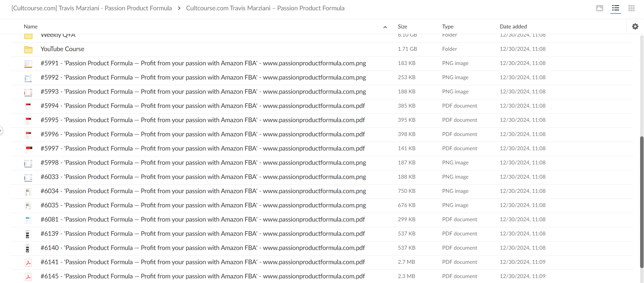This screenshot has width=644, height=283.
Task: Click the vertical scrollbar thumb
Action: (642, 202)
